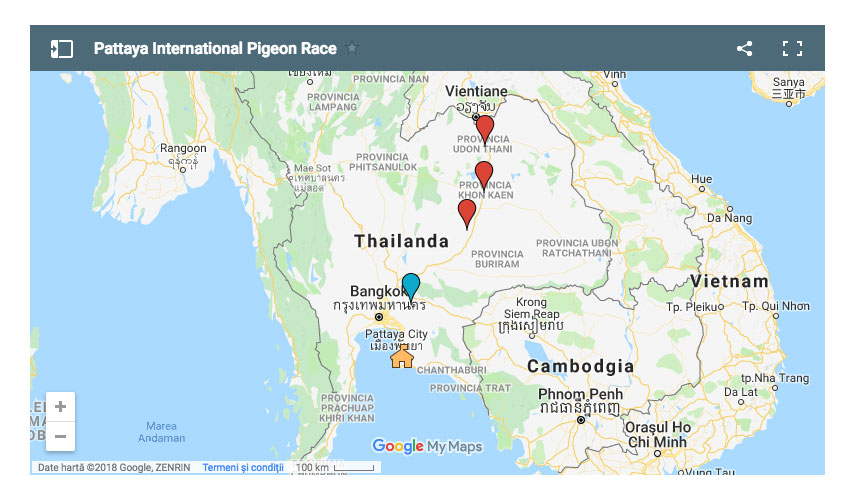Select the red pin at Udon Thani
This screenshot has width=859, height=489.
coord(484,130)
